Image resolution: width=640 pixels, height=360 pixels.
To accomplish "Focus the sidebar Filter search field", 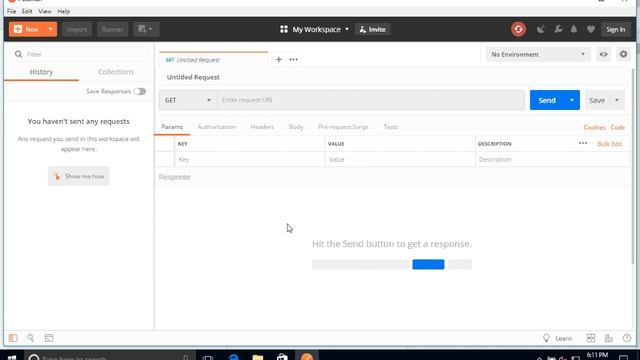I will (x=79, y=54).
